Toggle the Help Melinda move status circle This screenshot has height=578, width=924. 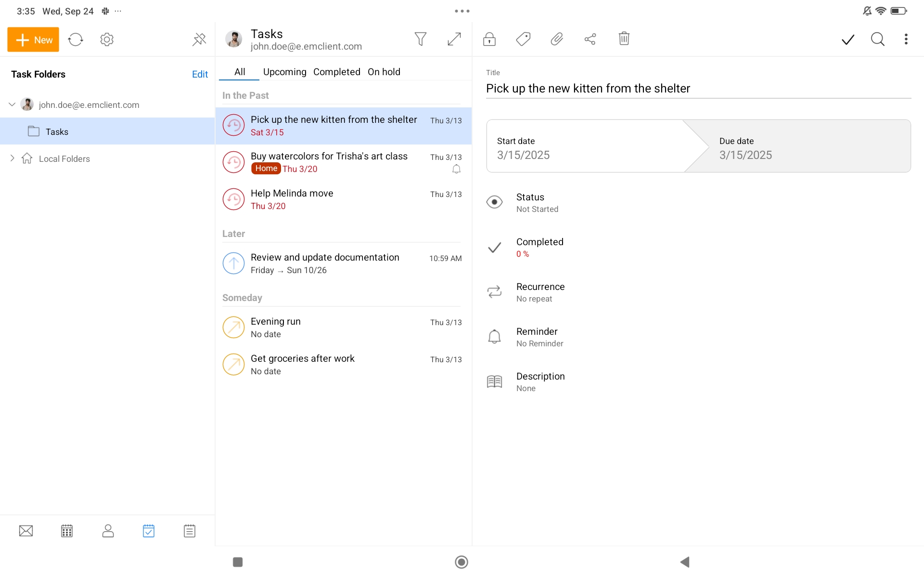click(x=233, y=199)
